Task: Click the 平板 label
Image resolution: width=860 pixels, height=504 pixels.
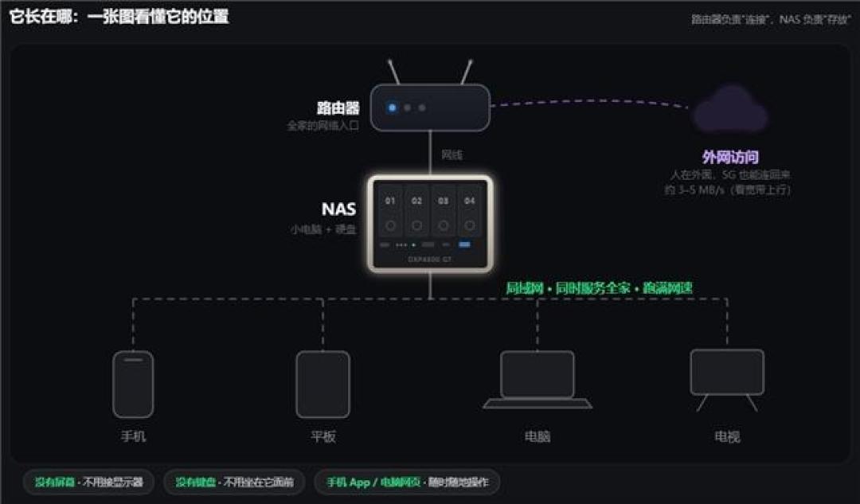Action: 323,436
